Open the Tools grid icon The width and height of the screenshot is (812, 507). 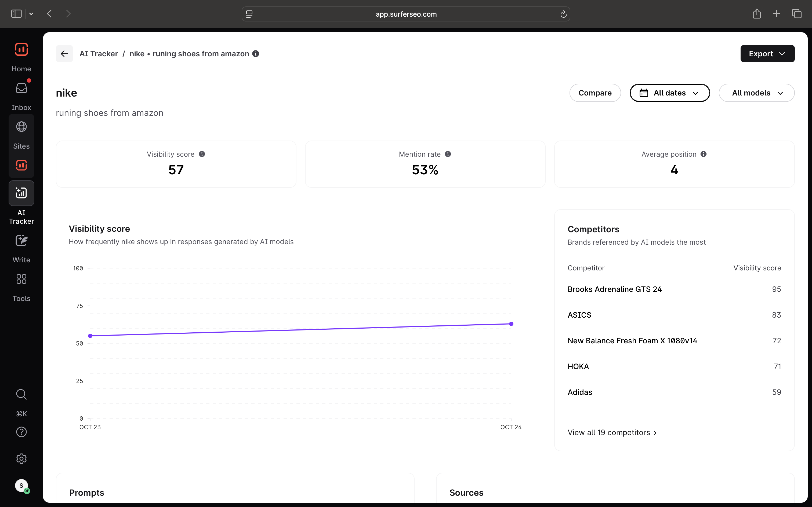[x=21, y=279]
